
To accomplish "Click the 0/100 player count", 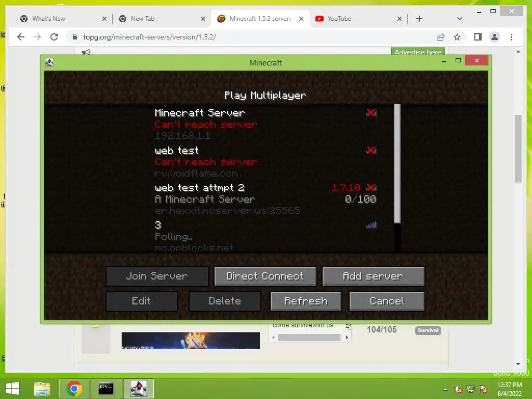I will pos(361,199).
